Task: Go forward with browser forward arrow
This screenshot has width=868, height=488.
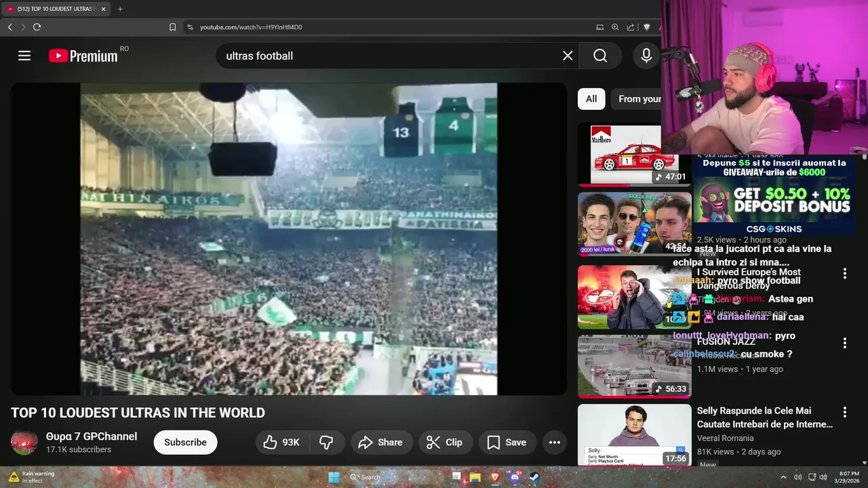Action: pyautogui.click(x=23, y=27)
